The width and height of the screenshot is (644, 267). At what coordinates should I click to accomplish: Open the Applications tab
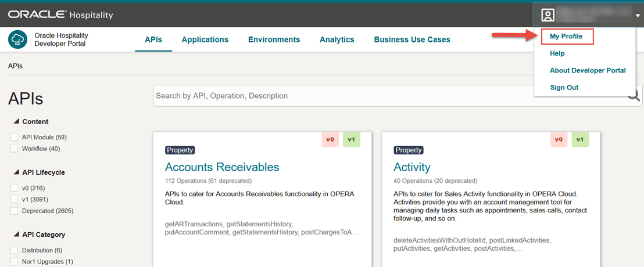coord(205,40)
